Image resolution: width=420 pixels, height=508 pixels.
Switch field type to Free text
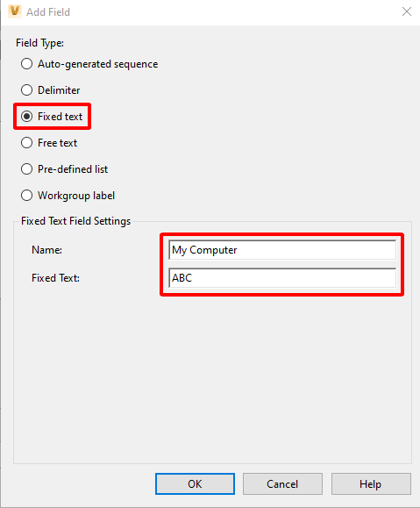pyautogui.click(x=26, y=143)
